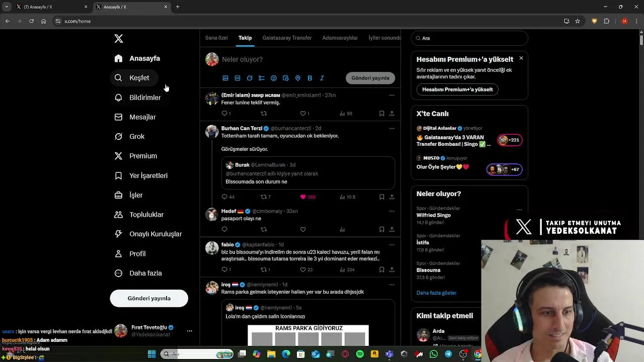This screenshot has width=644, height=362.
Task: Open Adamsaraylılar tab
Action: coord(340,38)
